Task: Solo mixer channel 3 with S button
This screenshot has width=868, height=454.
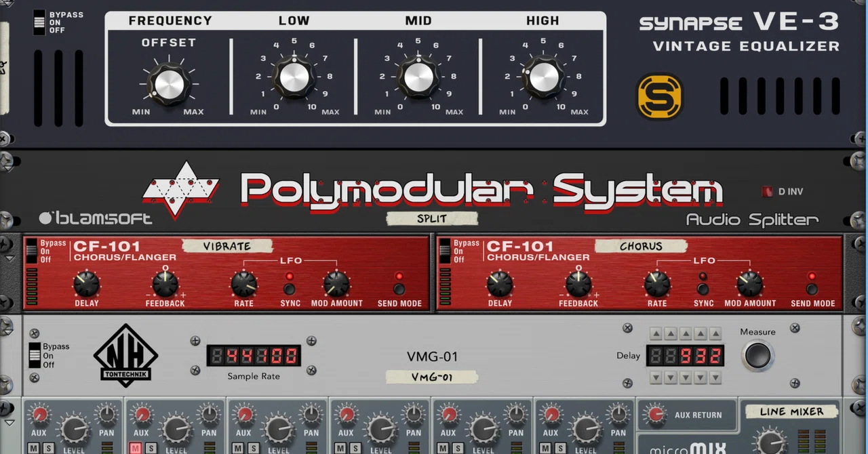Action: pyautogui.click(x=254, y=448)
